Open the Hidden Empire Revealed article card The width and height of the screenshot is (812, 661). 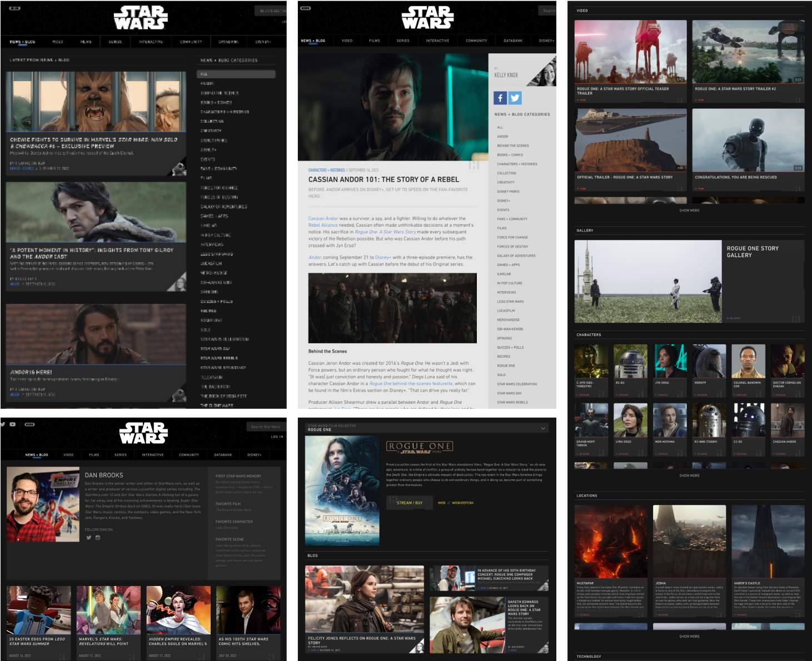coord(178,623)
